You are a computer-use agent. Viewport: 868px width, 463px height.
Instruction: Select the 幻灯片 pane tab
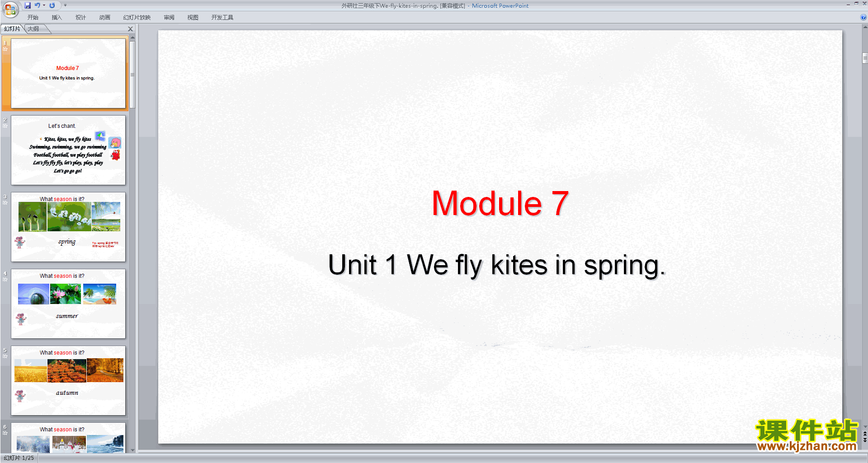[x=12, y=29]
